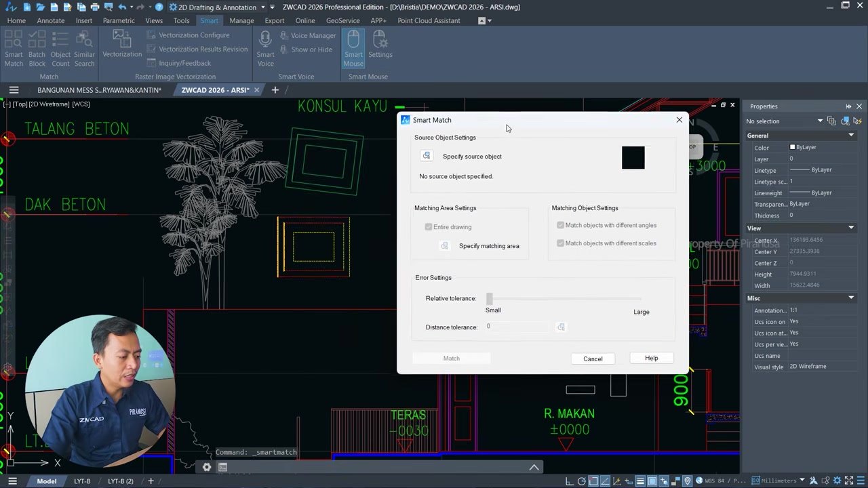Image resolution: width=868 pixels, height=488 pixels.
Task: Click the Specify matching area pick icon
Action: coord(444,245)
